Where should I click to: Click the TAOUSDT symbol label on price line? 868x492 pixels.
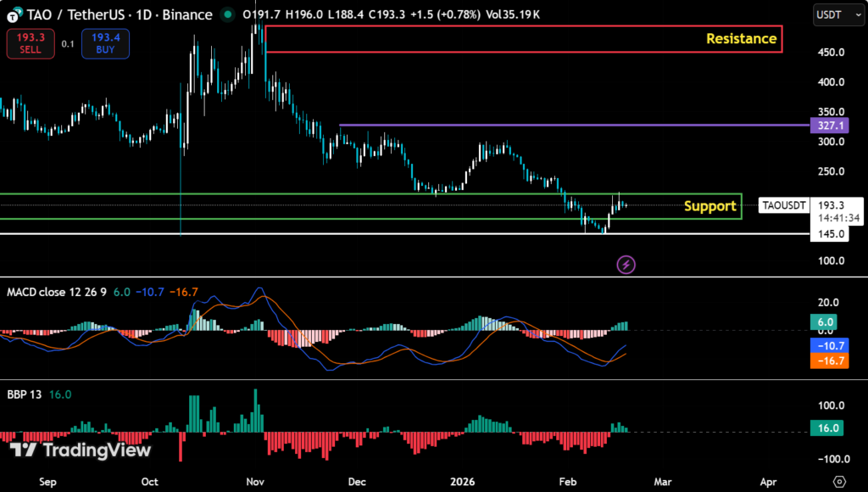pos(784,205)
